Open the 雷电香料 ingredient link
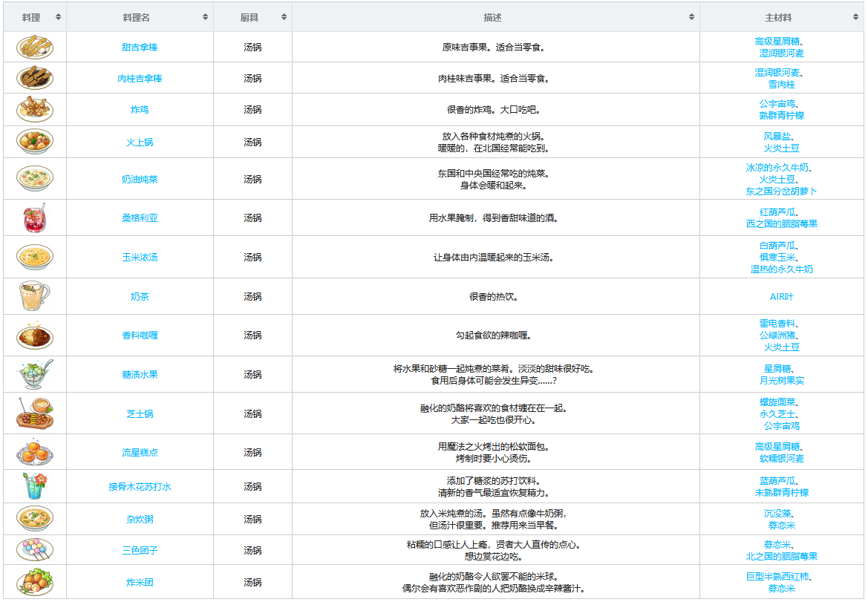Viewport: 868px width, 602px height. [x=777, y=323]
